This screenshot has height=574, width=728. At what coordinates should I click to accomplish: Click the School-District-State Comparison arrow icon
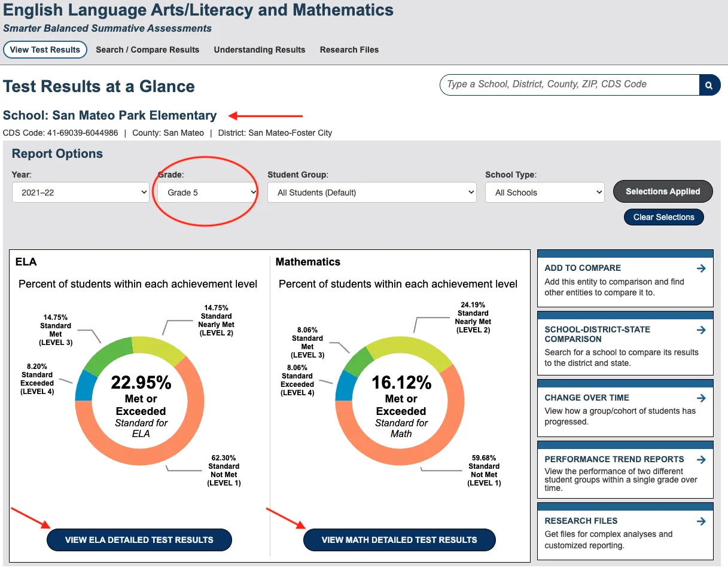point(701,330)
